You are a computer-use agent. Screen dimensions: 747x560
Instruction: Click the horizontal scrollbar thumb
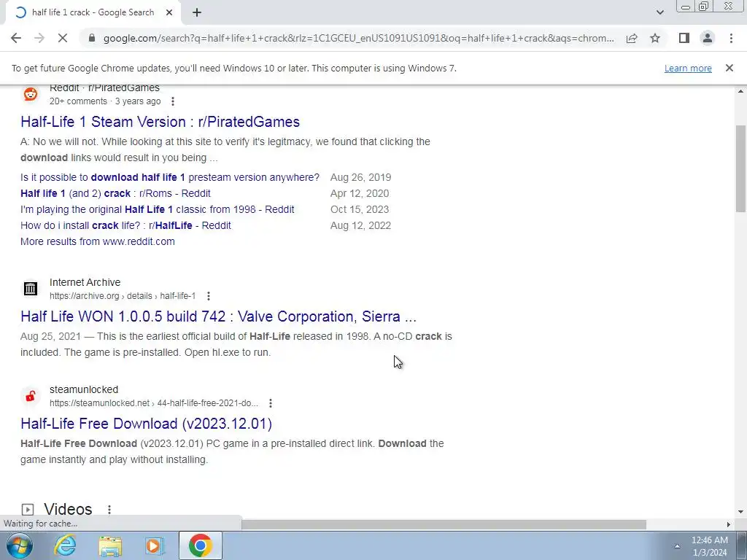(x=444, y=524)
